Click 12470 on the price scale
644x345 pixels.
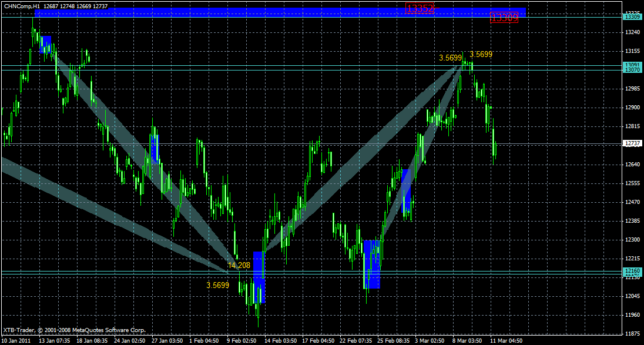click(631, 202)
